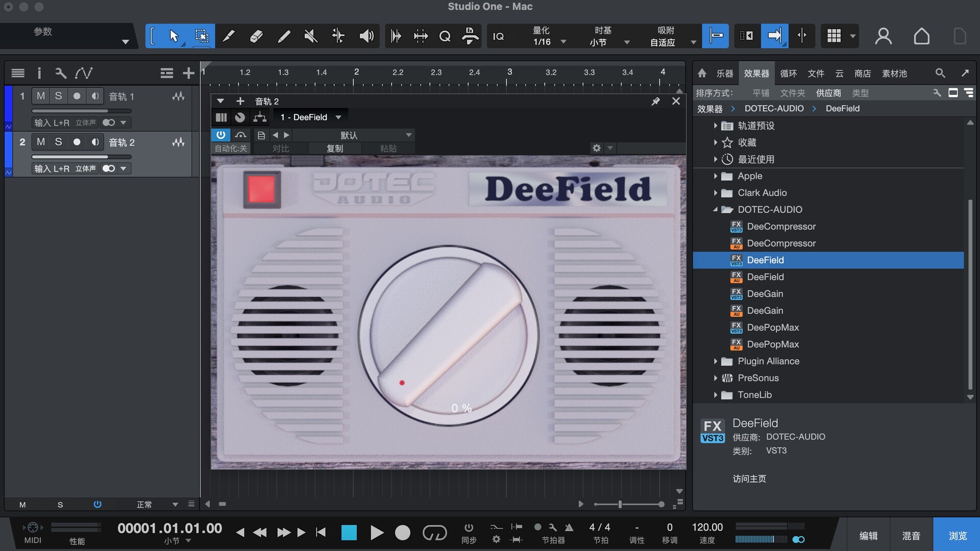
Task: Click the 复制 copy button
Action: (x=335, y=148)
